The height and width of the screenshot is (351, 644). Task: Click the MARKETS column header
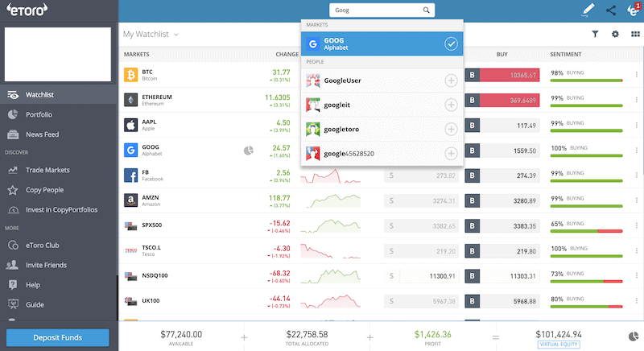pyautogui.click(x=137, y=54)
